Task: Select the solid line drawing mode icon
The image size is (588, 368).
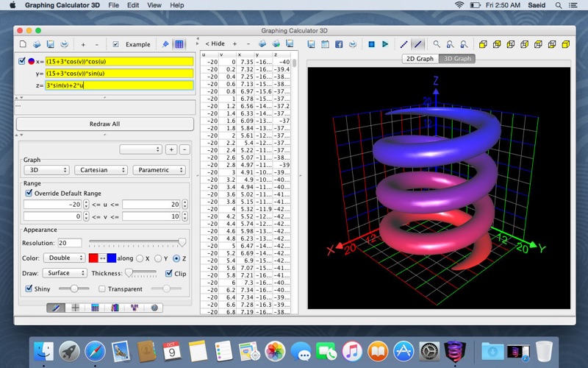Action: [417, 44]
